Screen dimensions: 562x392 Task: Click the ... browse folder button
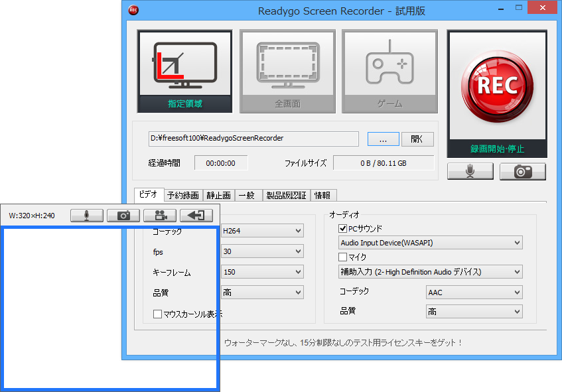[383, 139]
